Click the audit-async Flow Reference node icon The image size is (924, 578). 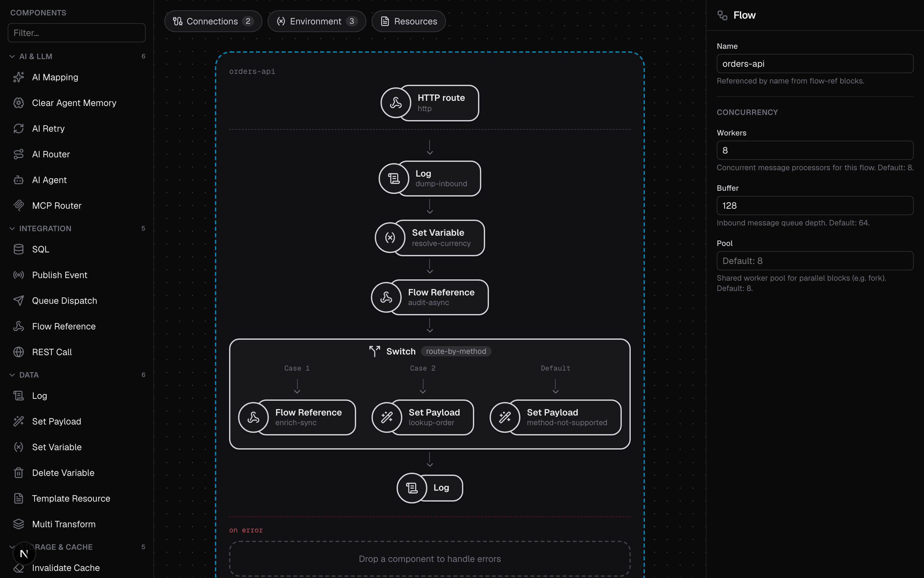point(386,297)
